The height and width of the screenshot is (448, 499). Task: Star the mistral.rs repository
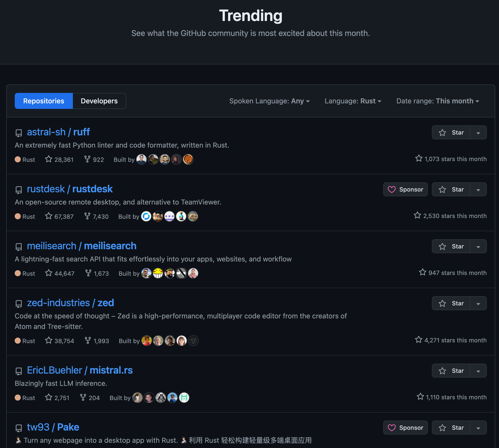click(451, 371)
